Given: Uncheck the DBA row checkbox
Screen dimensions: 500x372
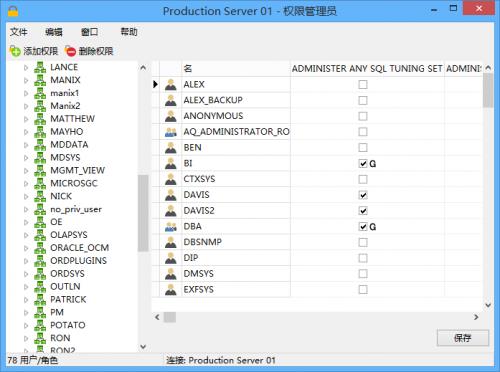Looking at the screenshot, I should (x=363, y=227).
